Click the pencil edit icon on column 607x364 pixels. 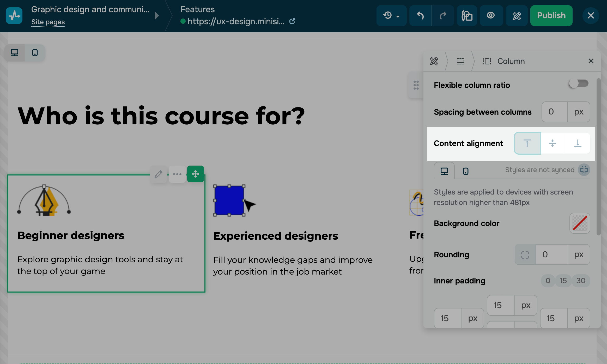point(158,174)
